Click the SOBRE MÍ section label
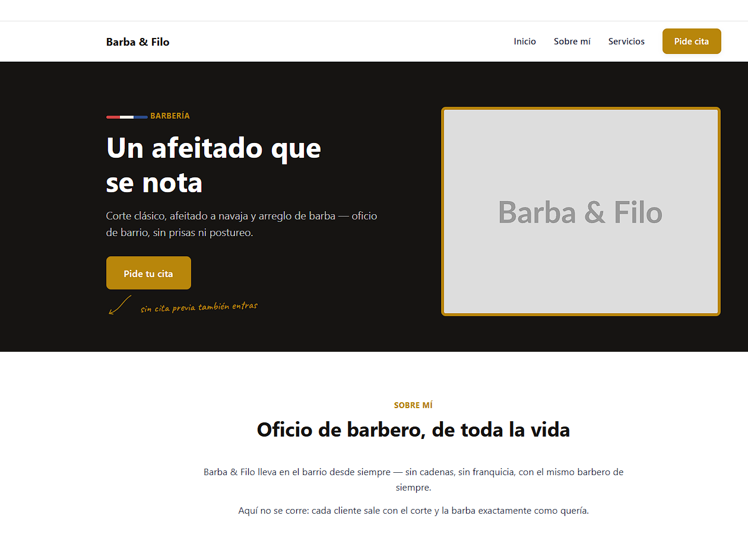748x560 pixels. [413, 405]
